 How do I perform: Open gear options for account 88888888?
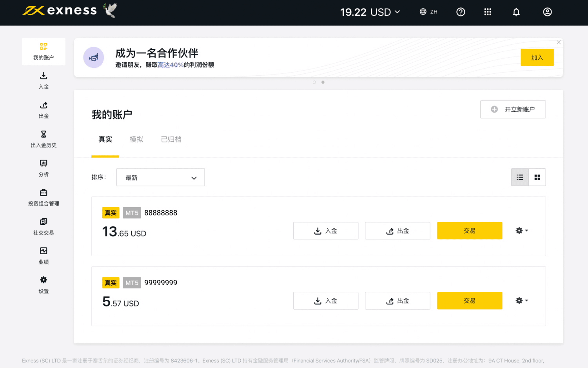coord(521,231)
